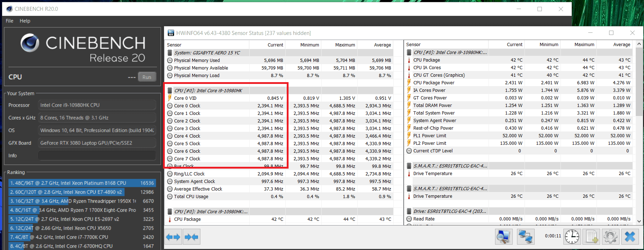Select the Core i7-6700HQ ranking entry

click(82, 246)
